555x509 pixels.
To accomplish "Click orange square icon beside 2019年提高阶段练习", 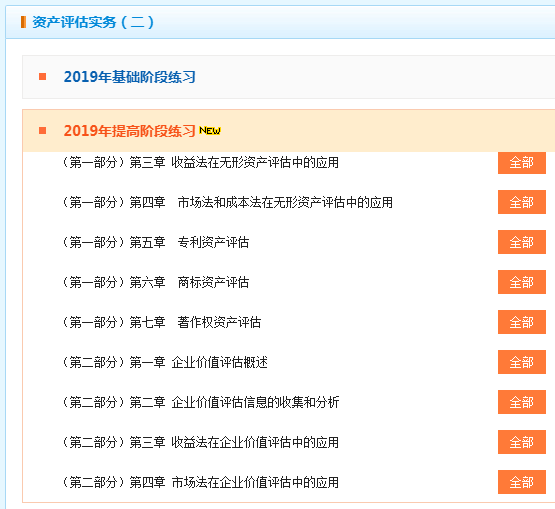I will click(x=42, y=131).
